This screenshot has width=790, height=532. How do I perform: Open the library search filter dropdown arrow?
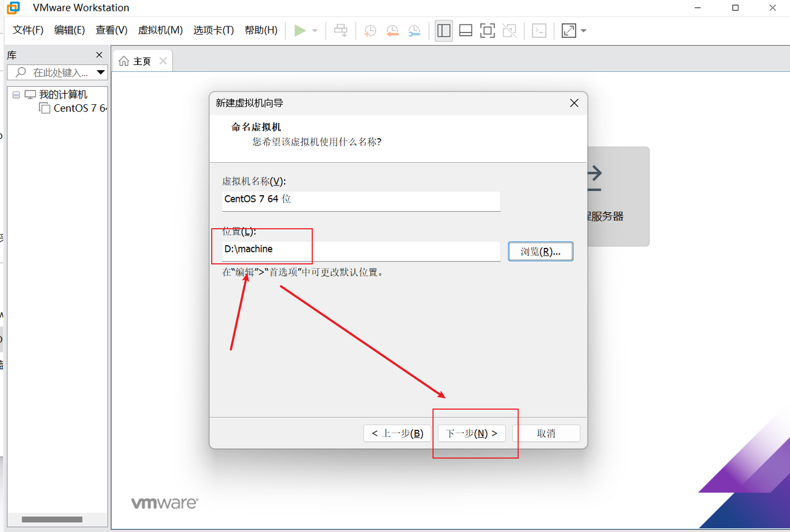100,72
